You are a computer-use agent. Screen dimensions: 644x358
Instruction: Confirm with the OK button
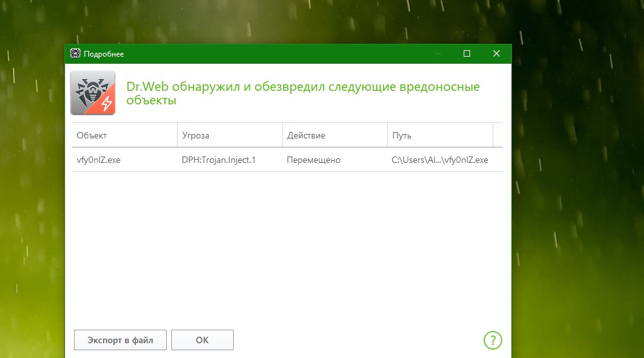[x=202, y=340]
